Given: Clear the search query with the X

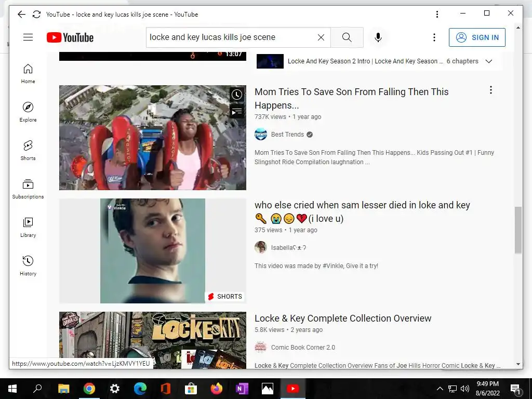Looking at the screenshot, I should [x=321, y=37].
